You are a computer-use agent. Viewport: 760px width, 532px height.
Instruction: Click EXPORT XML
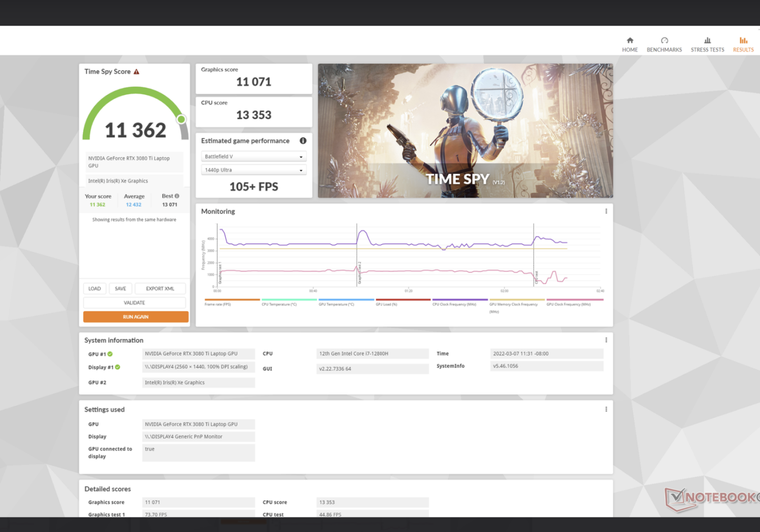[x=160, y=289]
